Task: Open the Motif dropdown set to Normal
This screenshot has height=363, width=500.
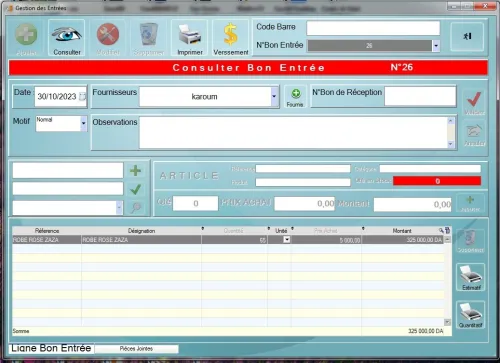Action: 84,124
